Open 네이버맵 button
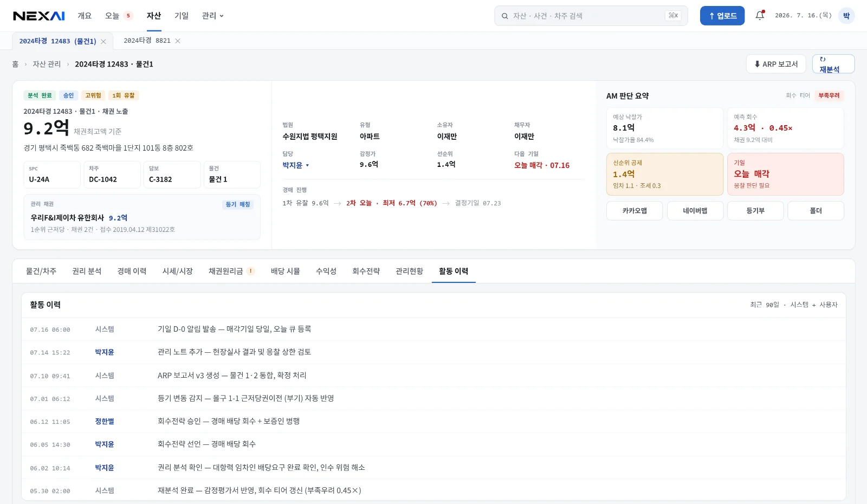867x504 pixels. point(695,211)
